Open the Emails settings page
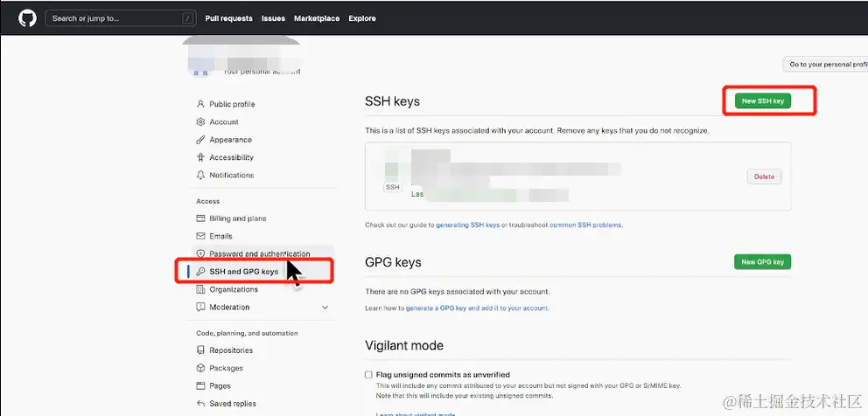868x416 pixels. (220, 236)
